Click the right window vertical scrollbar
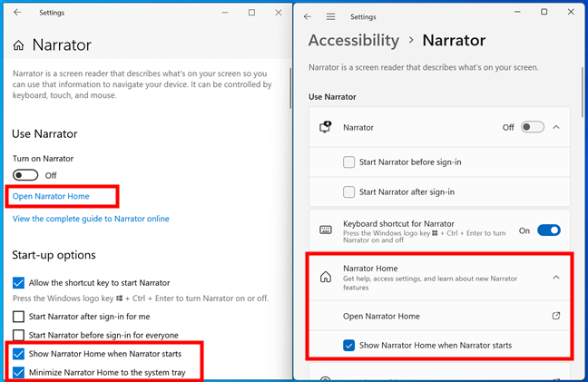588x382 pixels. click(x=582, y=92)
